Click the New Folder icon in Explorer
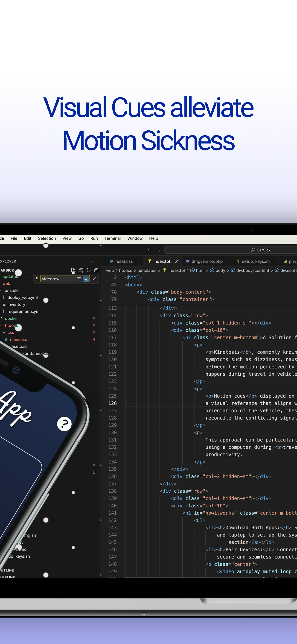 pyautogui.click(x=81, y=270)
